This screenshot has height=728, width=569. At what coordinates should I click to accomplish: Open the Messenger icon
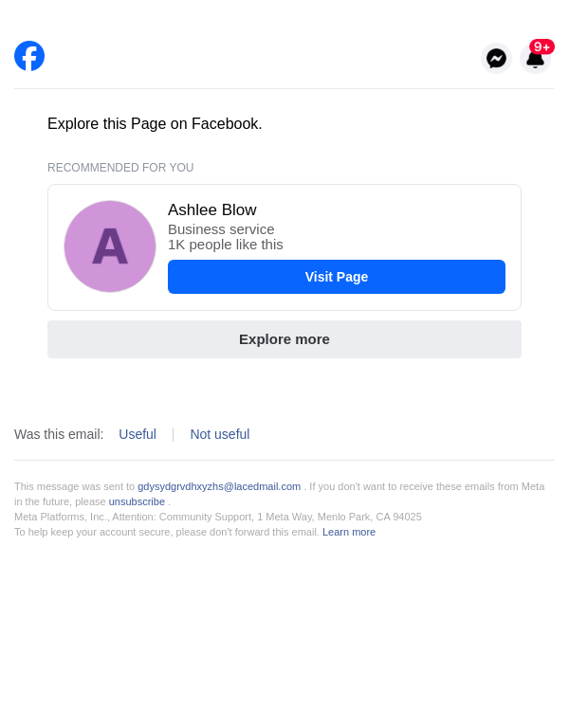click(496, 58)
